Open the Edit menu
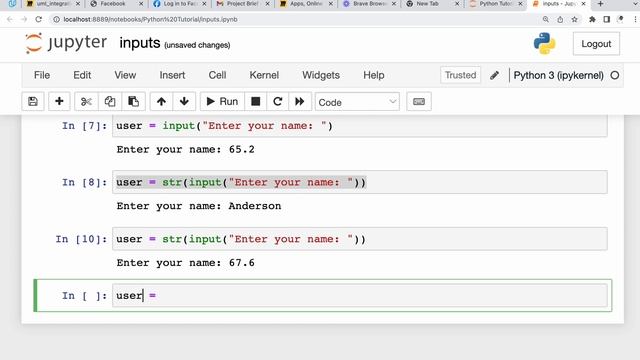Viewport: 640px width, 360px height. [x=82, y=75]
